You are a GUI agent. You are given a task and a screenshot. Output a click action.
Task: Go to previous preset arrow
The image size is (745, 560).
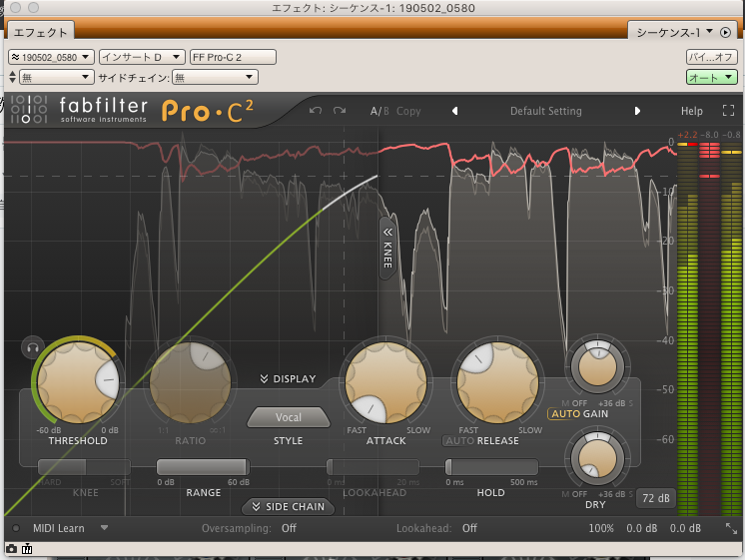coord(454,111)
